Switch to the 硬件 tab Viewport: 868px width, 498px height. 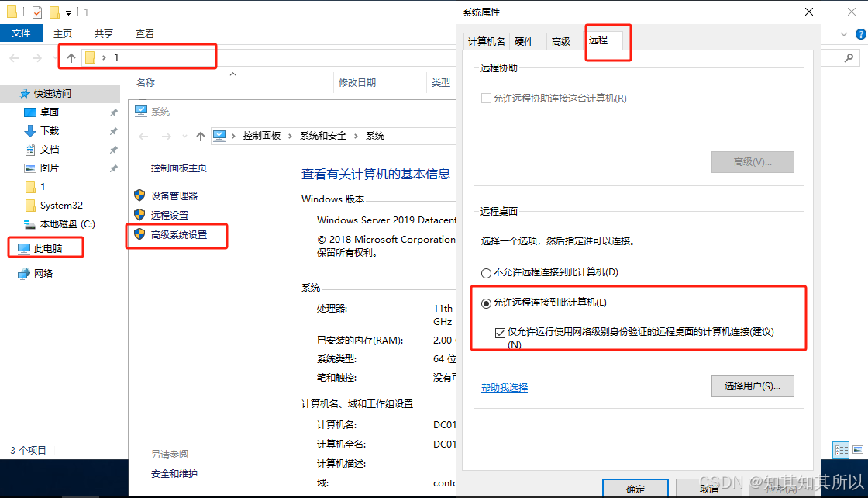click(524, 42)
